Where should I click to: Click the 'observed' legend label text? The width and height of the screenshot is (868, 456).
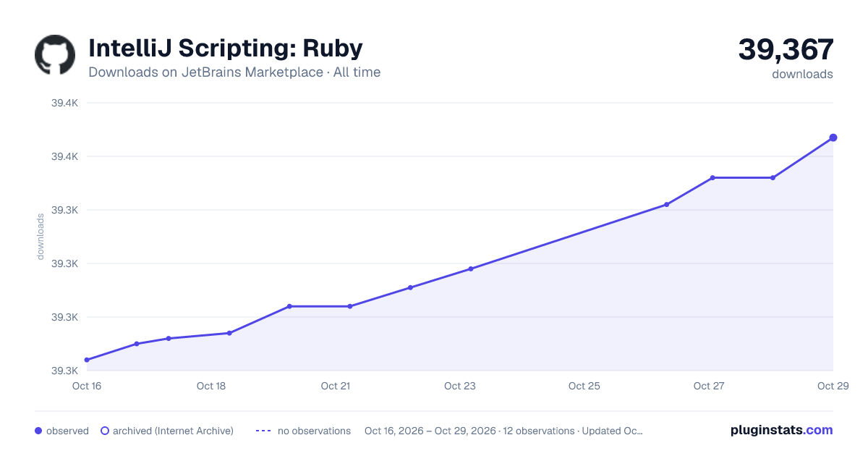tap(67, 431)
